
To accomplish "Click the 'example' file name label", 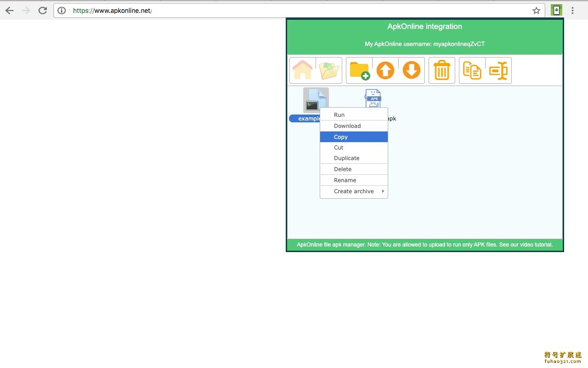I will tap(305, 119).
